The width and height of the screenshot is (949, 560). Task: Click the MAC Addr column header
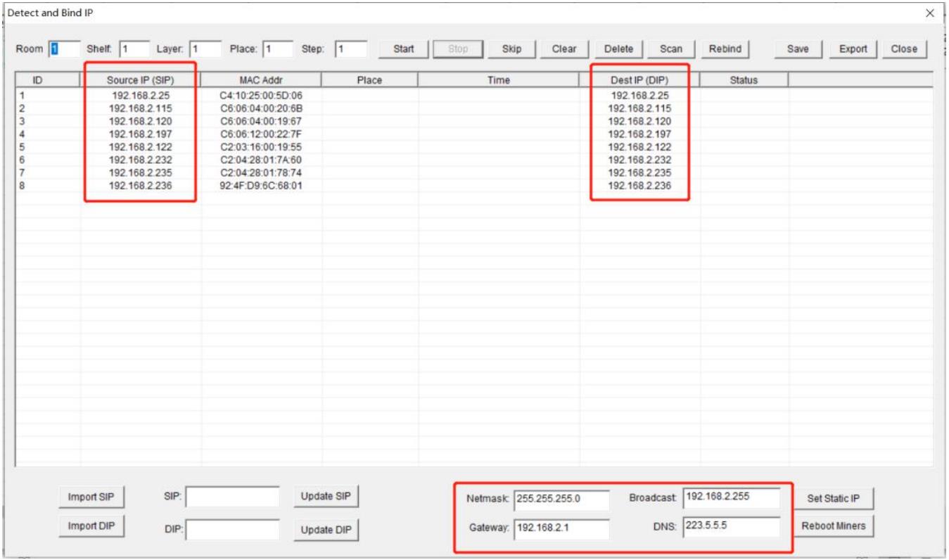point(261,80)
